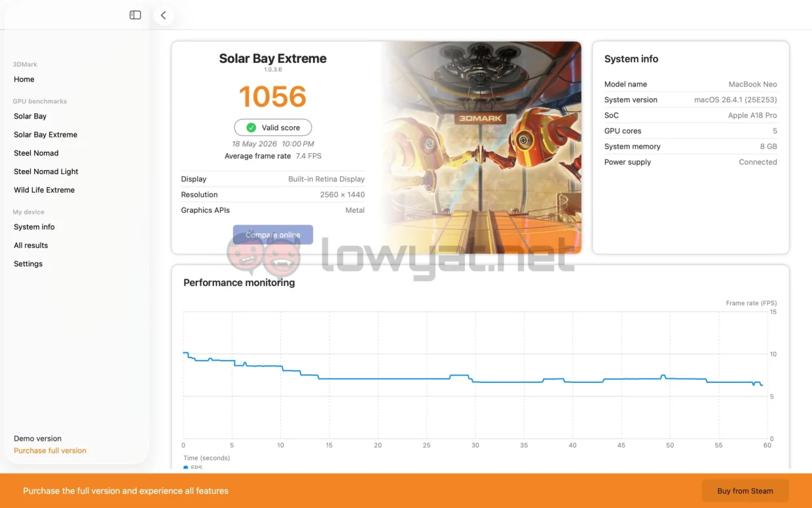Open the Steel Nomad benchmark
The image size is (812, 508).
(36, 153)
